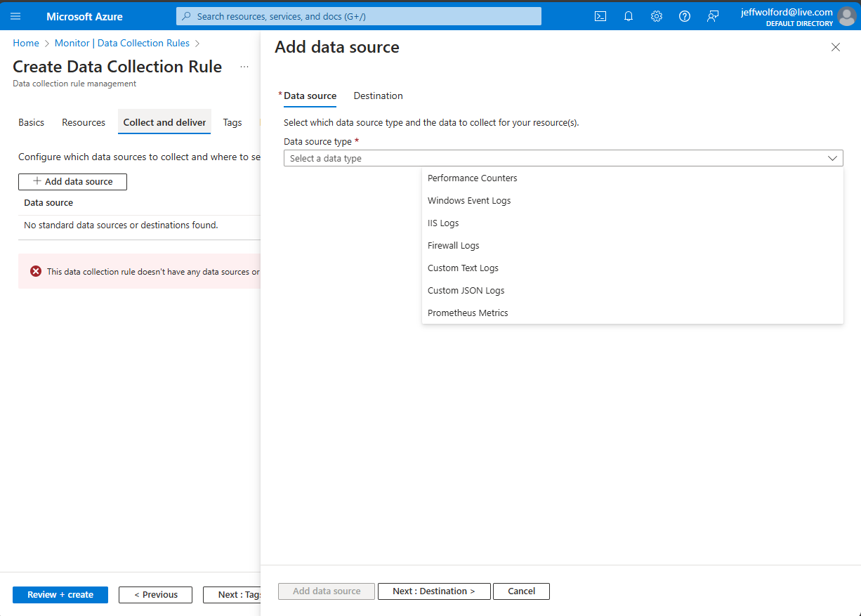Click the ellipsis next to Create Data Collection Rule
Screen dimensions: 861x616
(x=244, y=66)
